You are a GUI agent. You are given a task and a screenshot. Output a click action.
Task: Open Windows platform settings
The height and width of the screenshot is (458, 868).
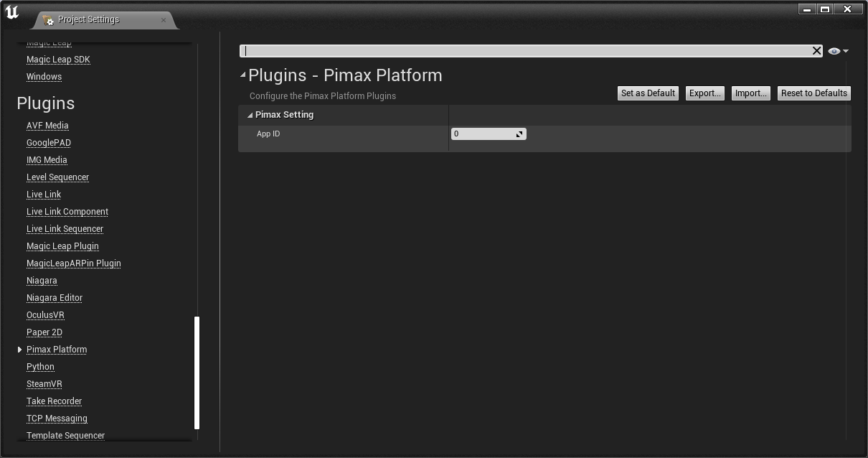click(x=44, y=77)
